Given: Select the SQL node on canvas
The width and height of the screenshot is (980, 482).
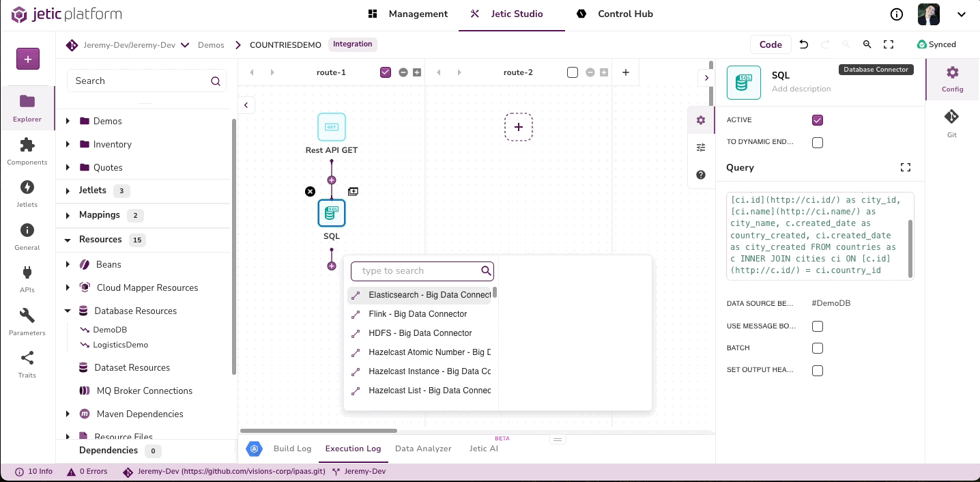Looking at the screenshot, I should 332,213.
